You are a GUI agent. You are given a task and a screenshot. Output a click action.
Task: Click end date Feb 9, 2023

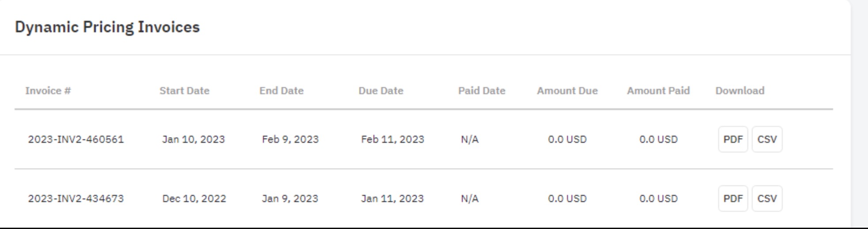290,139
